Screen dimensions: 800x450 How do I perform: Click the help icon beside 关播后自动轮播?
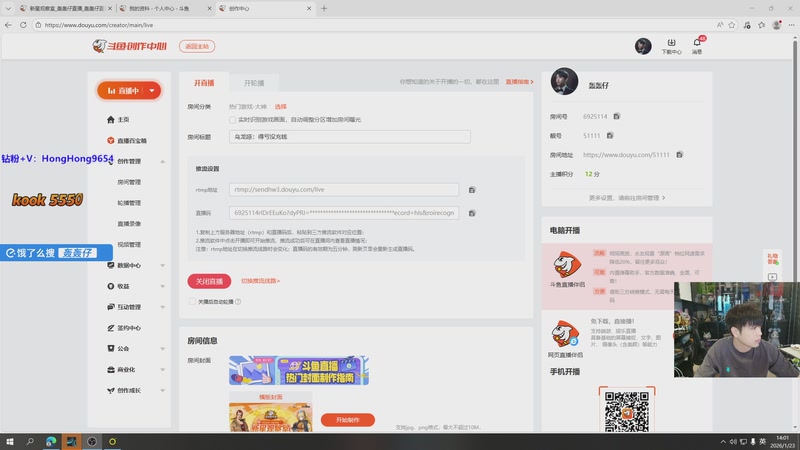[238, 301]
